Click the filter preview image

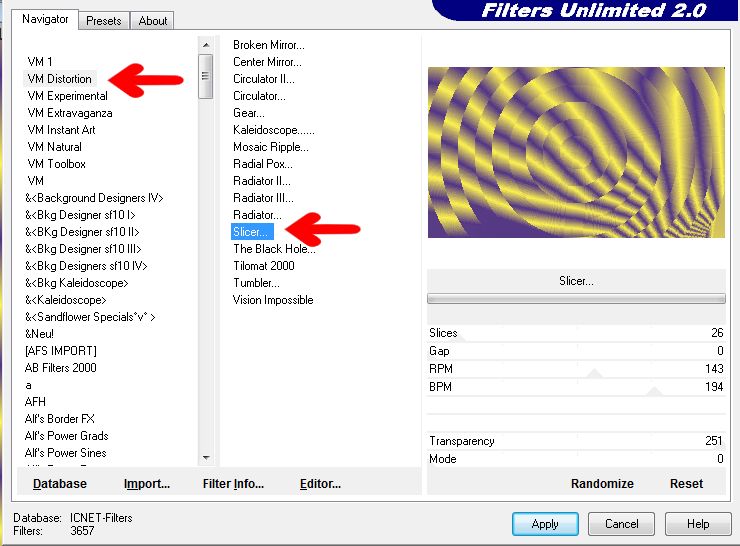click(576, 152)
